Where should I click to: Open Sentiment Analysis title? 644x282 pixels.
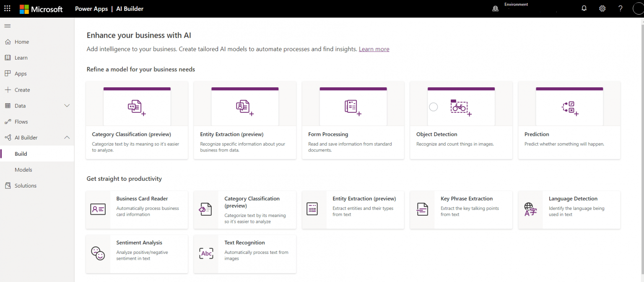[x=139, y=243]
